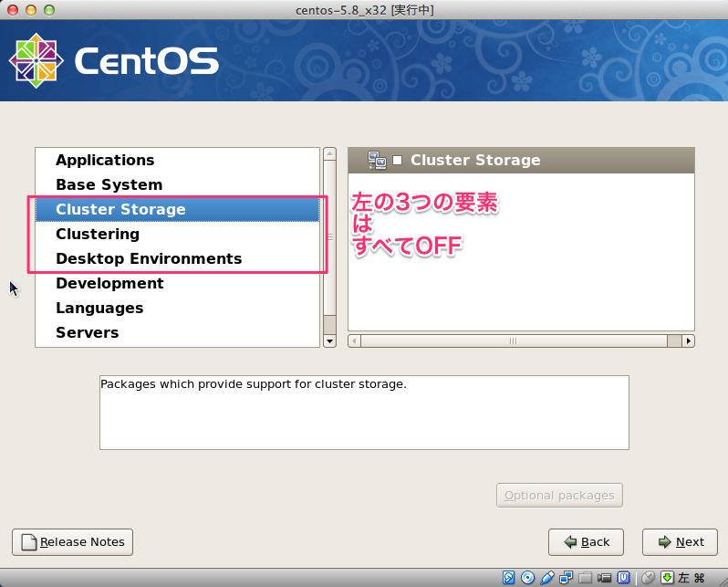Click the Cluster Storage group computers icon

[377, 161]
